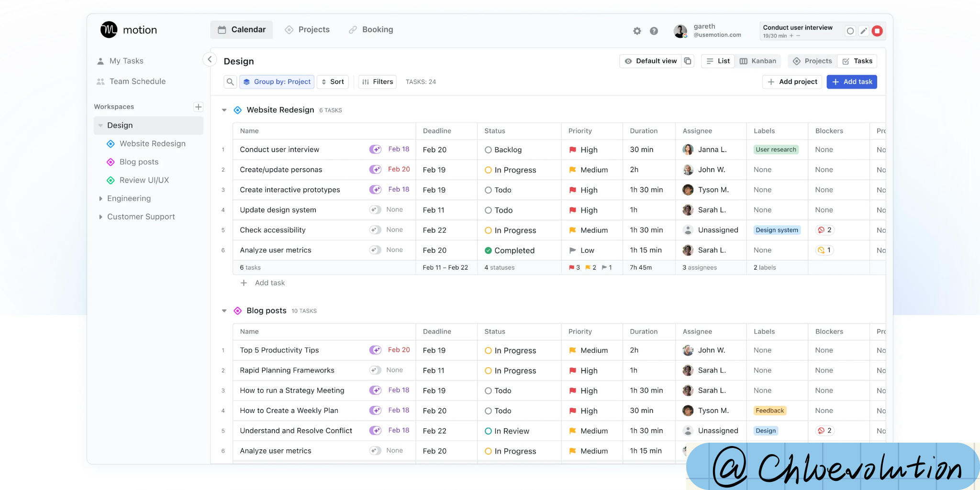
Task: Click gareth's profile avatar
Action: pos(680,31)
